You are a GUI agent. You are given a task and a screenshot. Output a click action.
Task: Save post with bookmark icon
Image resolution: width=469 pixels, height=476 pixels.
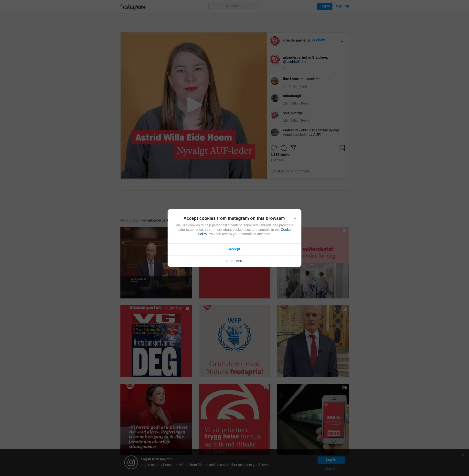(x=342, y=148)
